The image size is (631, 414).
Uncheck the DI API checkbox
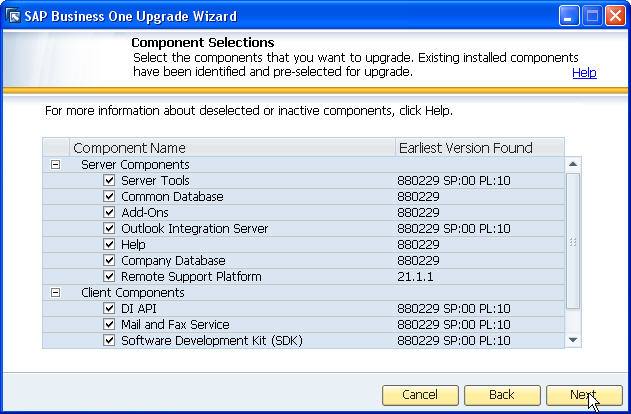(109, 308)
